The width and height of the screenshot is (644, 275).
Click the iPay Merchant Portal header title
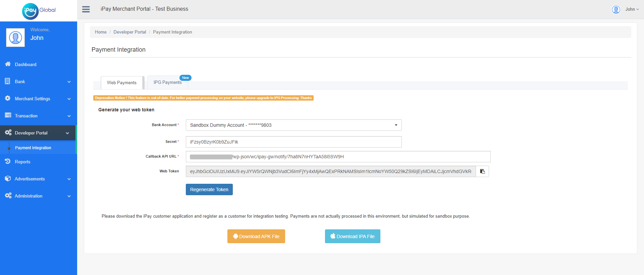pos(144,9)
